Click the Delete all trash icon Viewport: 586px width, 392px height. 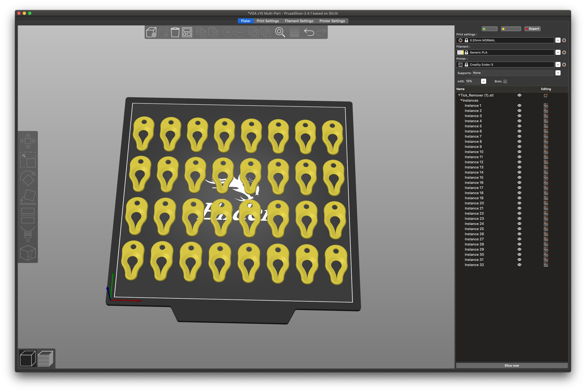[175, 32]
